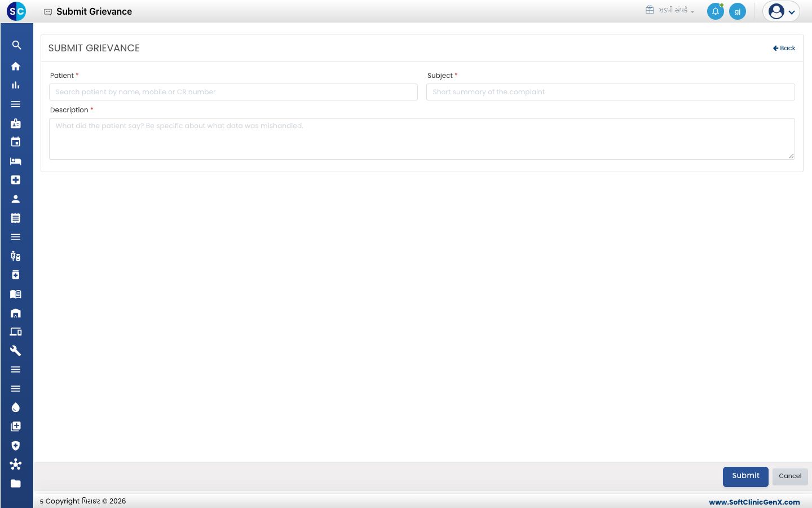Go Back using the Back link
Image resolution: width=812 pixels, height=508 pixels.
[x=784, y=48]
